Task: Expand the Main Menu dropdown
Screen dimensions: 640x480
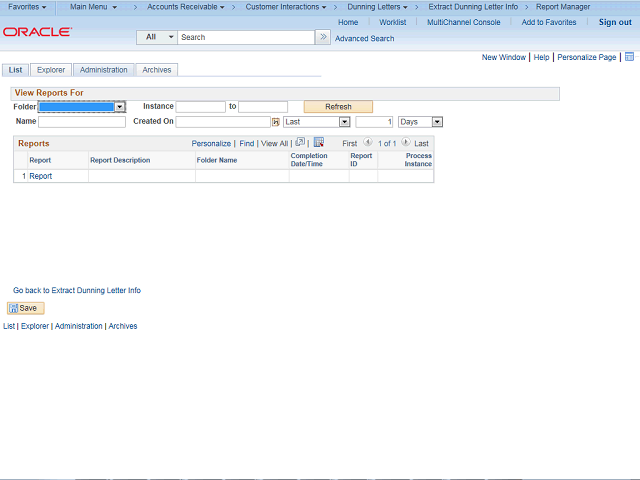Action: [x=93, y=7]
